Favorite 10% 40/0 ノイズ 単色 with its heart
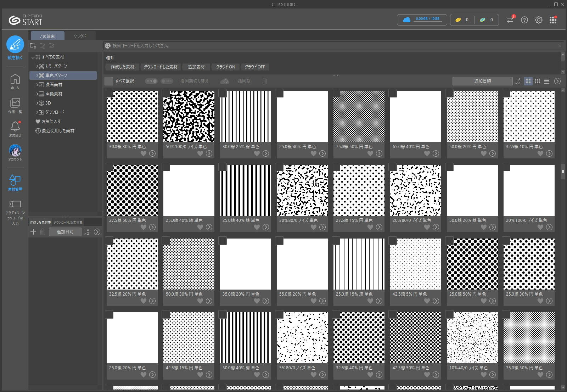Viewport: 567px width, 392px height. (484, 375)
